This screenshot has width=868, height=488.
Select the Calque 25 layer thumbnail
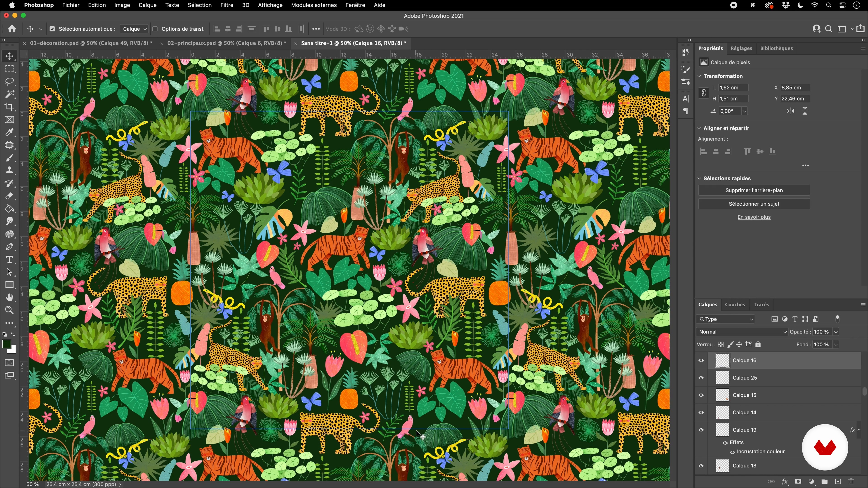click(722, 378)
